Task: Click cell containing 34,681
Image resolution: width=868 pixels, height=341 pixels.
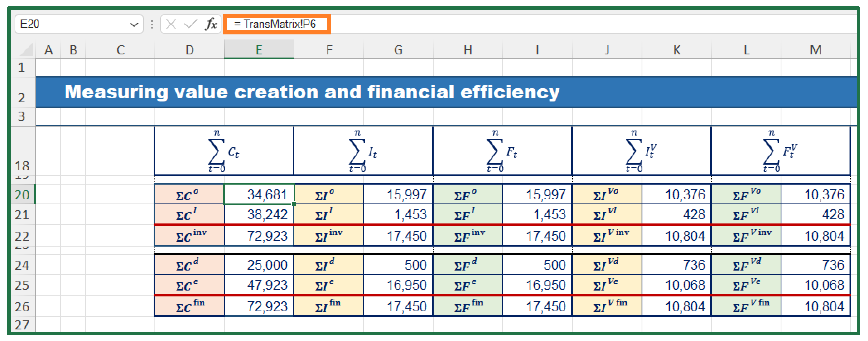Action: tap(259, 195)
